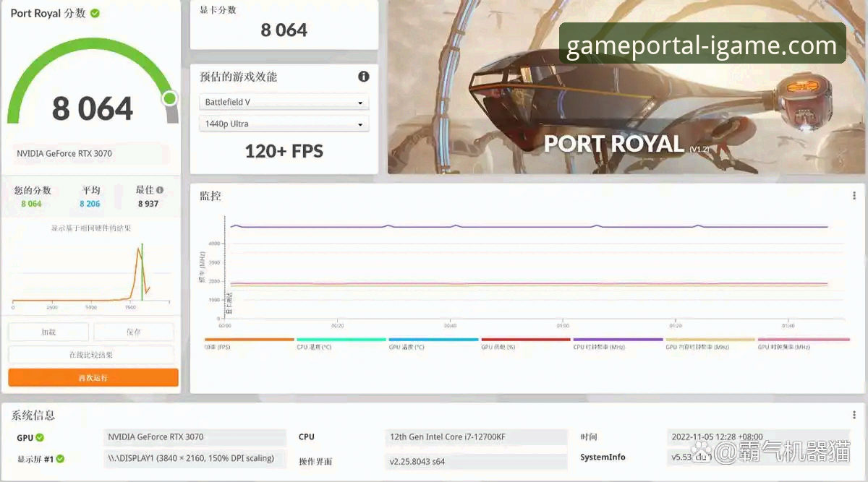Open the 1440p Ultra resolution dropdown
The image size is (868, 482).
(284, 124)
